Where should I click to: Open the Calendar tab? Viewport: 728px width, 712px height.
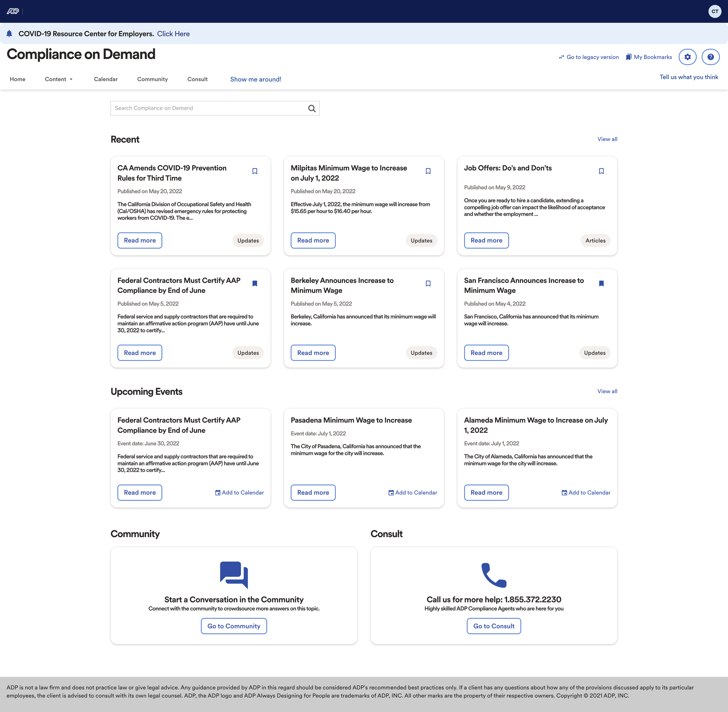coord(105,79)
